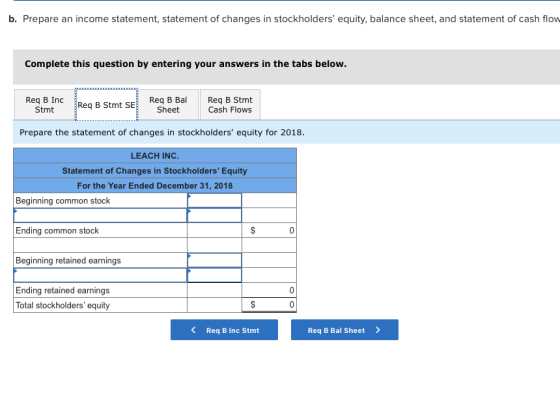
Task: Click the amount field above Ending common stock
Action: pos(215,215)
